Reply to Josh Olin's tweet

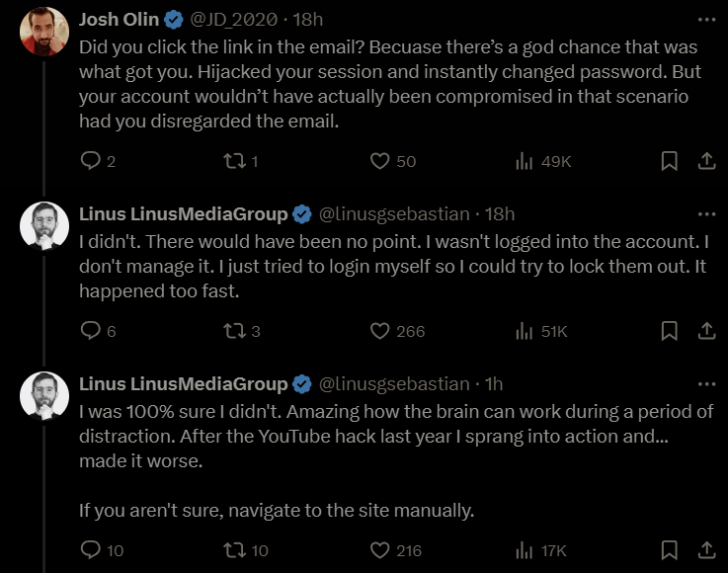click(91, 161)
